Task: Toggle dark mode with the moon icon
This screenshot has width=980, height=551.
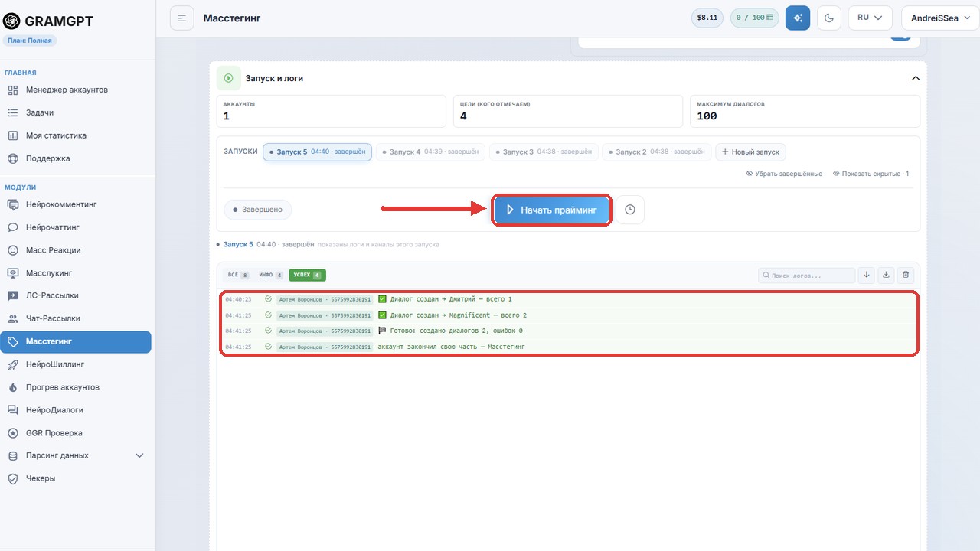Action: pos(830,18)
